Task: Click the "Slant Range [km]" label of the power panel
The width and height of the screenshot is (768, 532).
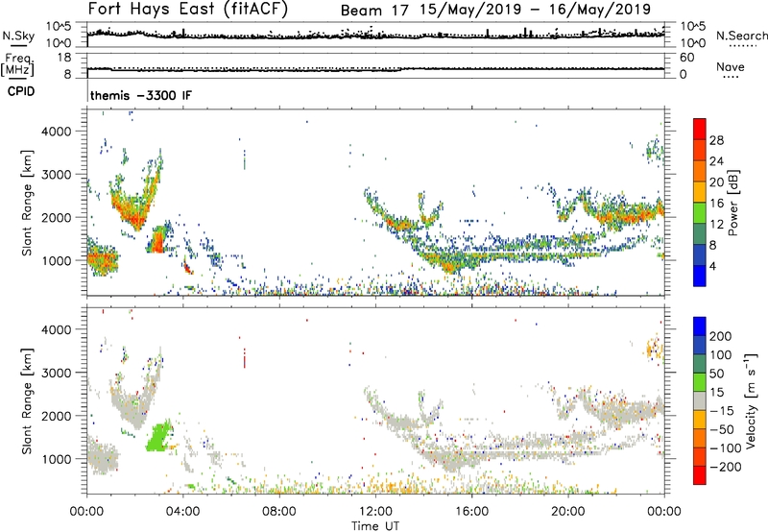Action: [x=27, y=203]
